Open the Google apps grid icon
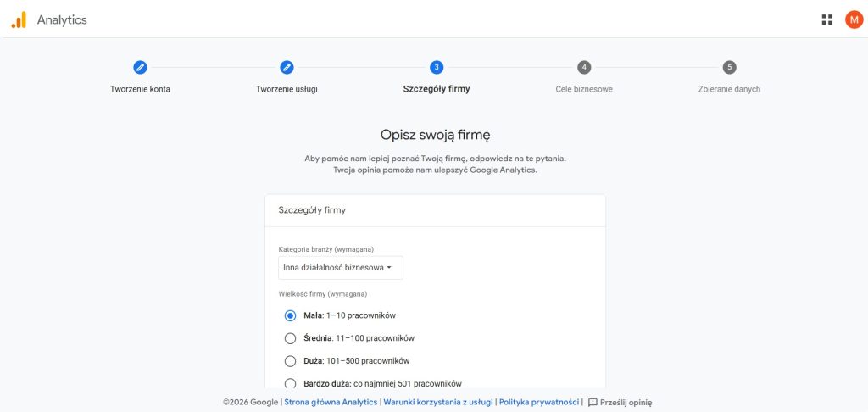This screenshot has height=412, width=868. tap(827, 20)
